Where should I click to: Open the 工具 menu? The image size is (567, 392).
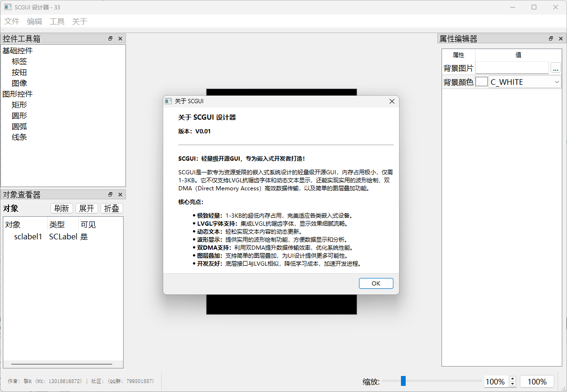pyautogui.click(x=57, y=21)
